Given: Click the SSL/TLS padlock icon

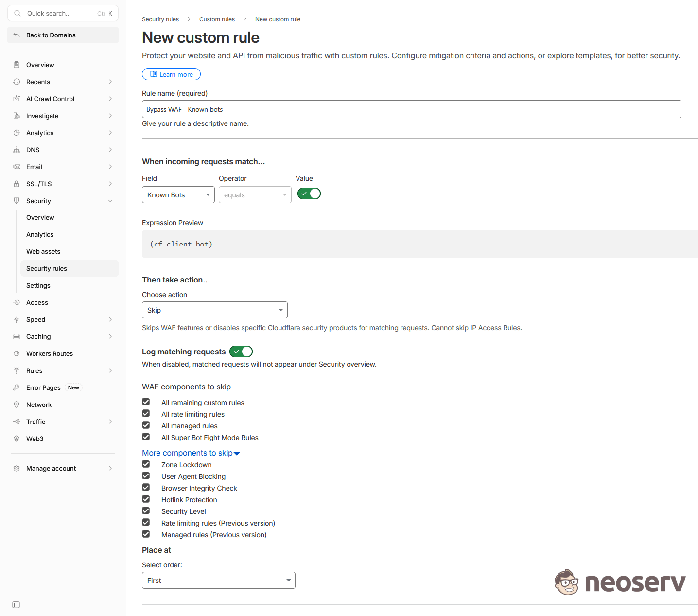Looking at the screenshot, I should (x=17, y=184).
